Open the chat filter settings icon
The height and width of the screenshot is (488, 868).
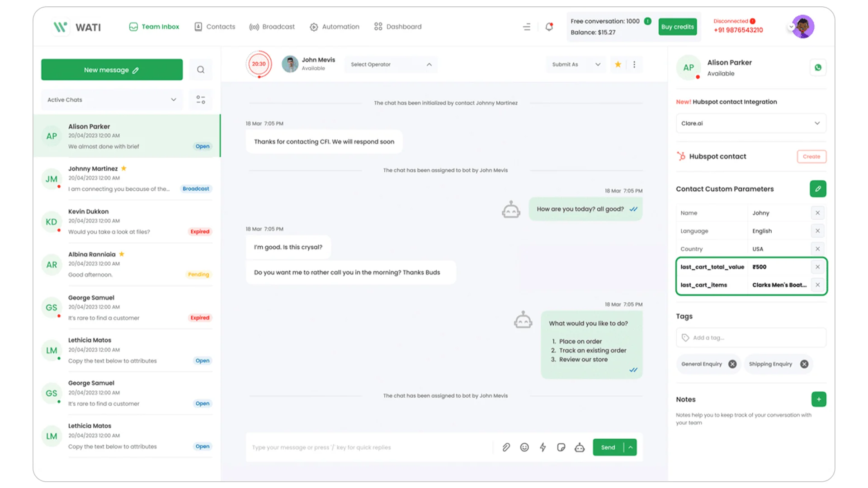(x=201, y=100)
